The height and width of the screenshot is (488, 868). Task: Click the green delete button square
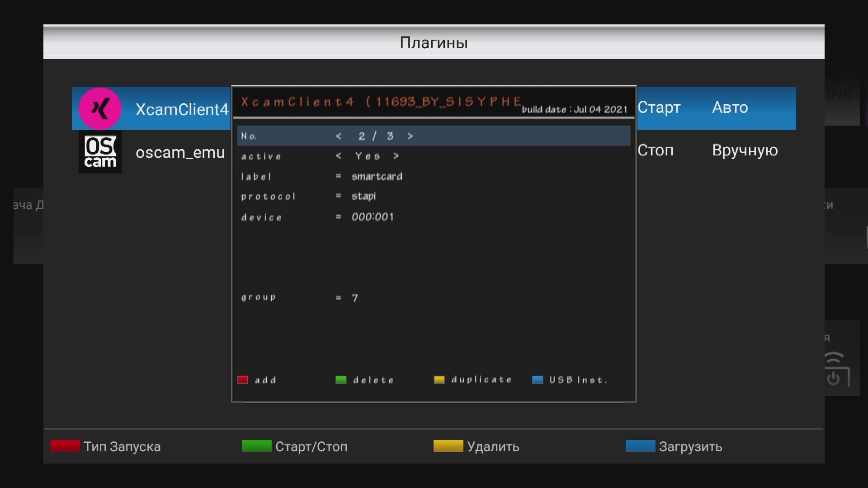[x=341, y=380]
